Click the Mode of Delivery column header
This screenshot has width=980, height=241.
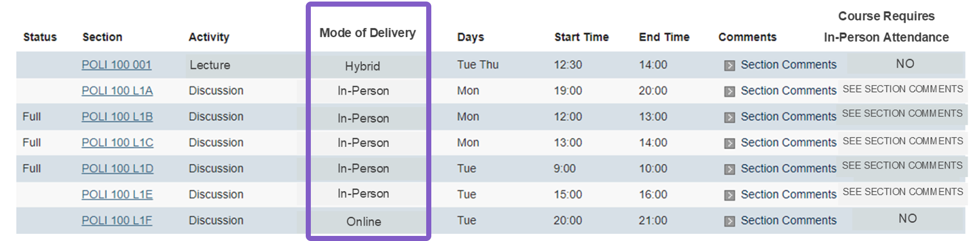[367, 33]
